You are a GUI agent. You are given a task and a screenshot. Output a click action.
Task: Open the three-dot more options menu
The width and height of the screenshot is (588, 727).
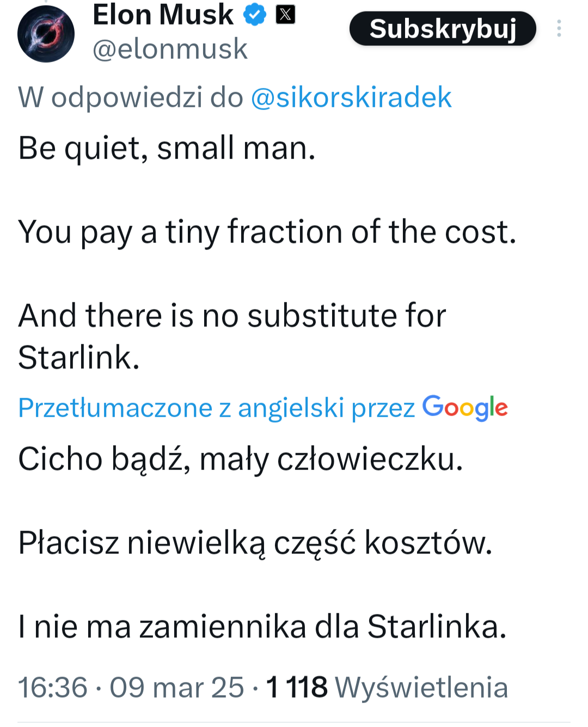click(x=559, y=28)
